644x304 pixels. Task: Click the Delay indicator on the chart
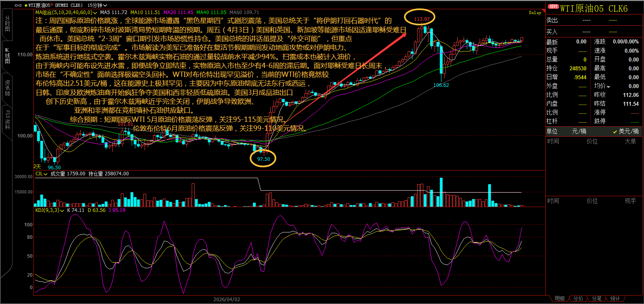point(535,13)
